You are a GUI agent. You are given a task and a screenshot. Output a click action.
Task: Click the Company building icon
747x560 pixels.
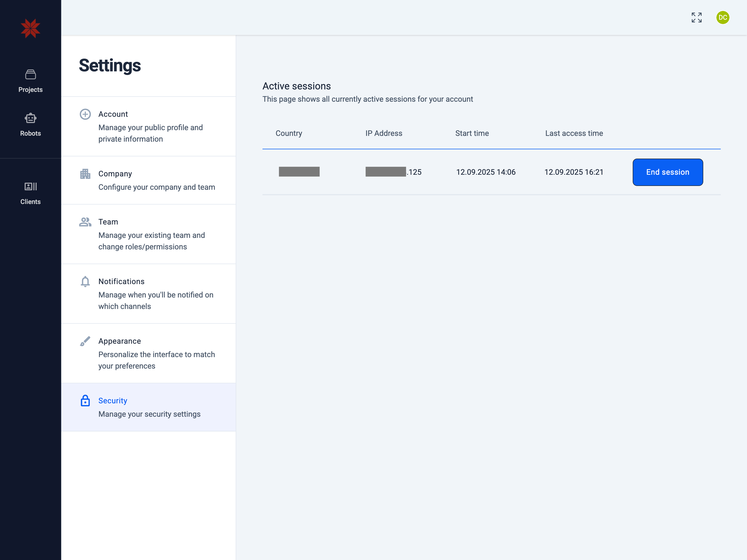click(x=85, y=174)
